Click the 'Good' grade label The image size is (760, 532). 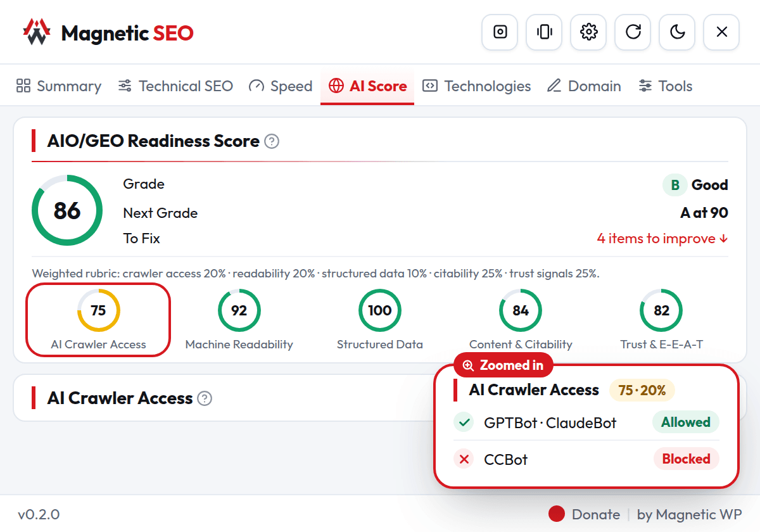click(x=710, y=185)
